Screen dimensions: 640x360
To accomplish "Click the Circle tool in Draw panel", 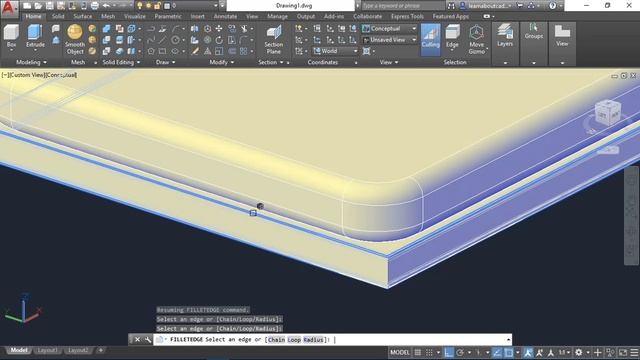I will pyautogui.click(x=176, y=40).
